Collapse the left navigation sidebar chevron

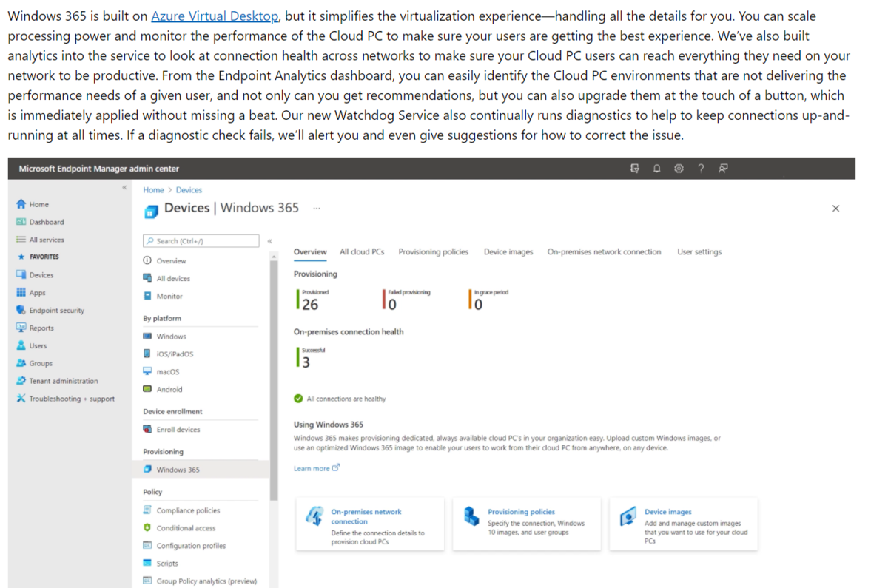[x=124, y=188]
